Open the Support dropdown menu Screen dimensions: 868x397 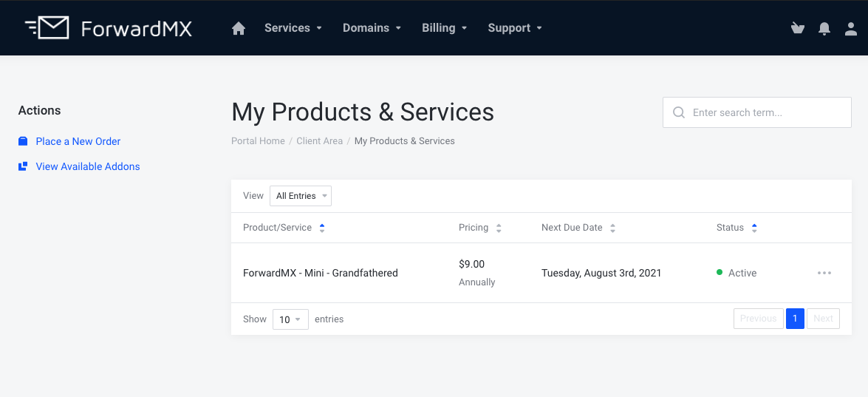(515, 28)
